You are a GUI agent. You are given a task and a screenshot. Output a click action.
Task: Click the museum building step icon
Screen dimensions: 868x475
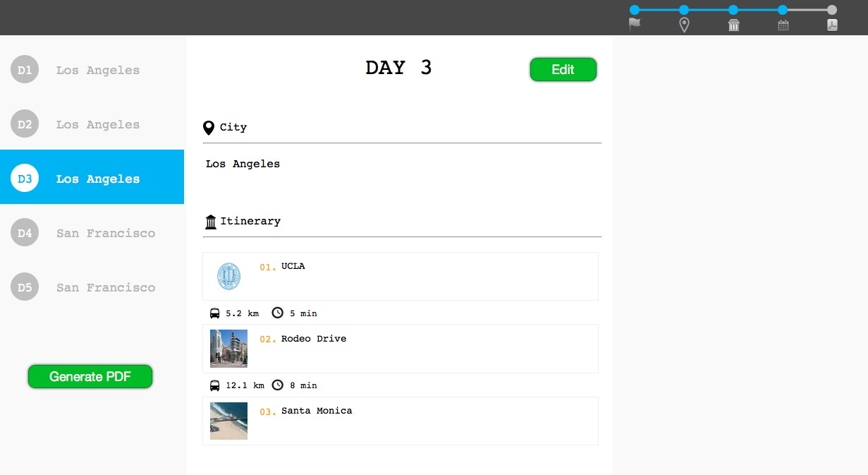coord(733,25)
